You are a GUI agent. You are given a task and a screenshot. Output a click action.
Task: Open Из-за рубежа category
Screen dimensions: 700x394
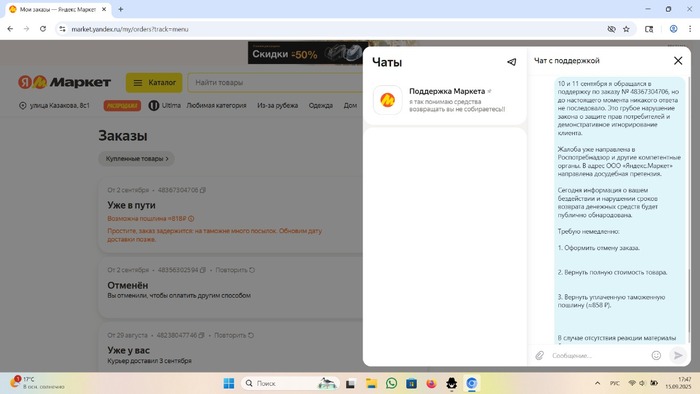tap(277, 105)
